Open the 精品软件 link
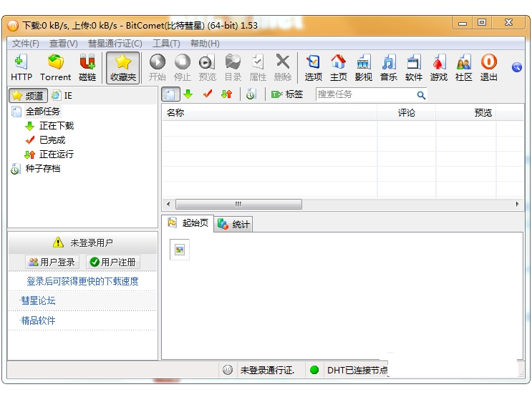 38,320
